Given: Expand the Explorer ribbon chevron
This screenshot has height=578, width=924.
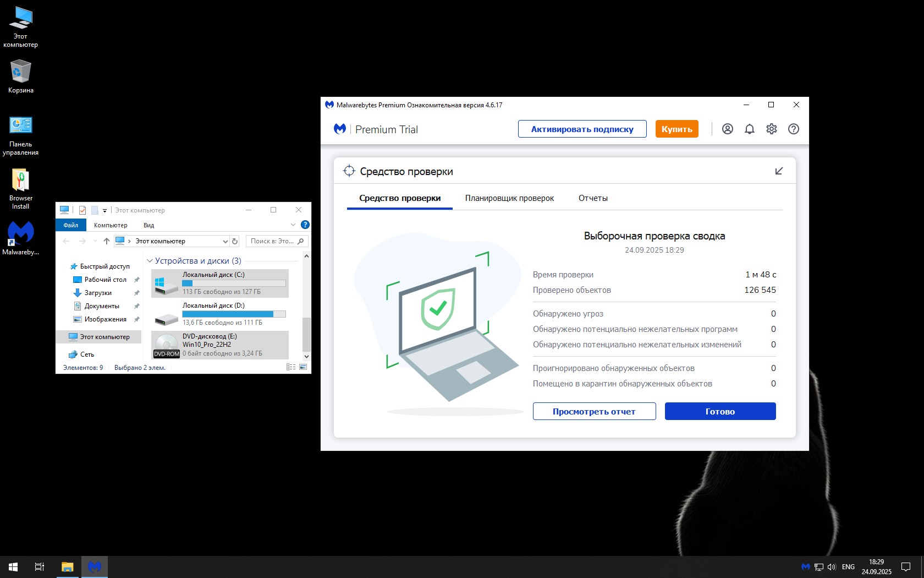Looking at the screenshot, I should (293, 225).
